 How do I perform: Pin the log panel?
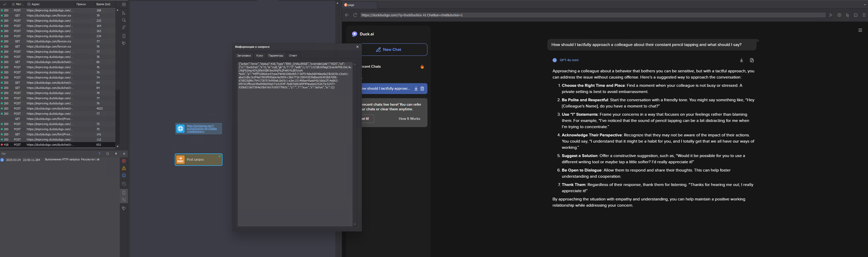tap(116, 154)
